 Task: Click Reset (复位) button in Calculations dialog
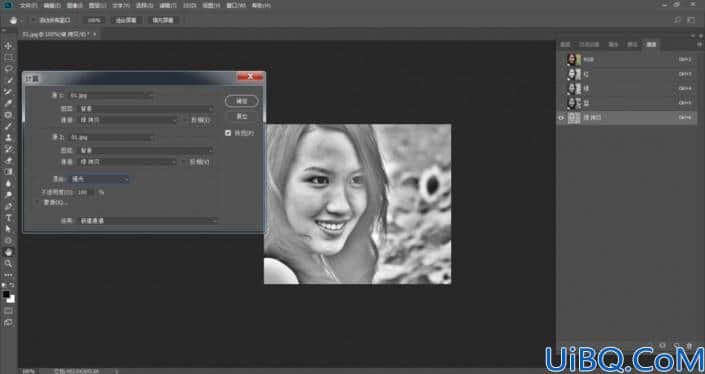pyautogui.click(x=242, y=116)
